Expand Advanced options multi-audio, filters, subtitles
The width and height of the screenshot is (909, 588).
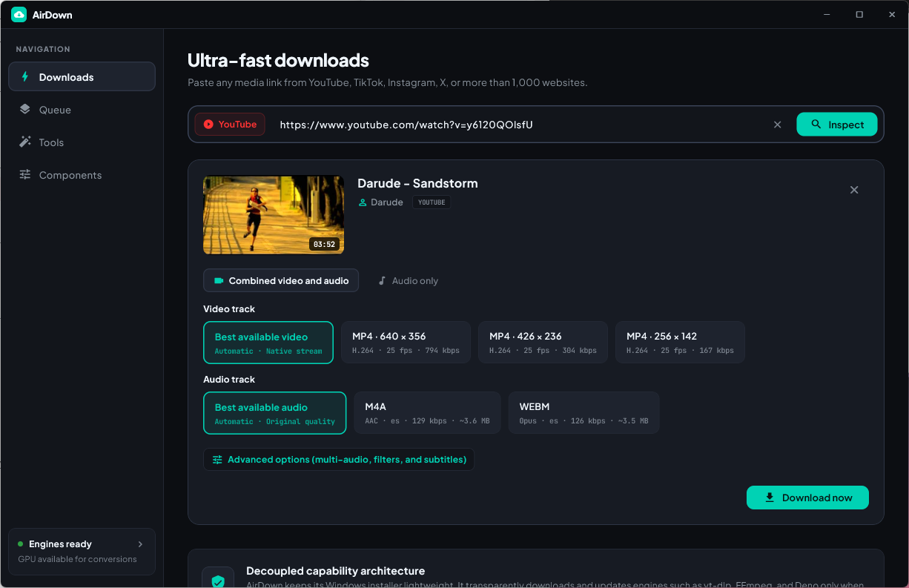[339, 459]
